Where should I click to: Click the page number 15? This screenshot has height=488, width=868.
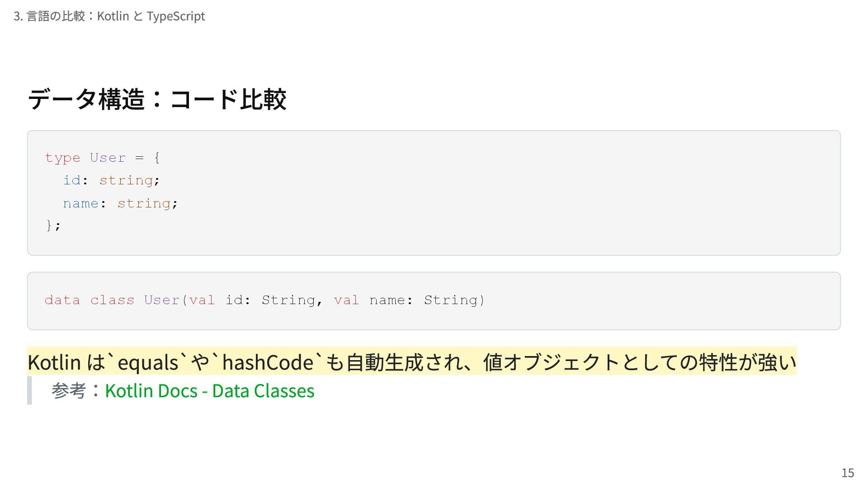[847, 473]
